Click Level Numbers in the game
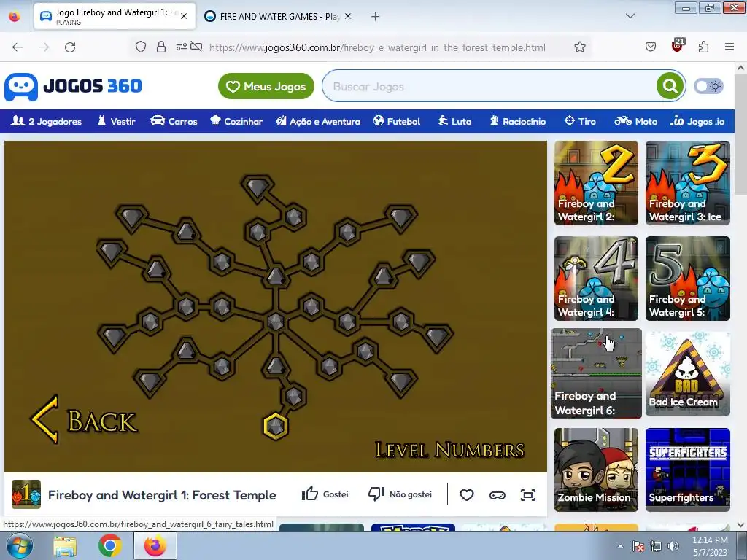747x560 pixels. point(449,450)
